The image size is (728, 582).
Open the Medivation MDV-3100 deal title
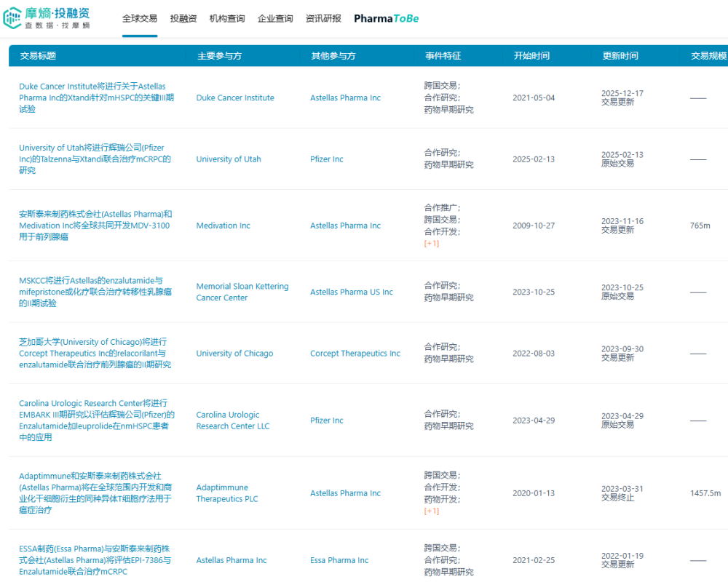95,225
